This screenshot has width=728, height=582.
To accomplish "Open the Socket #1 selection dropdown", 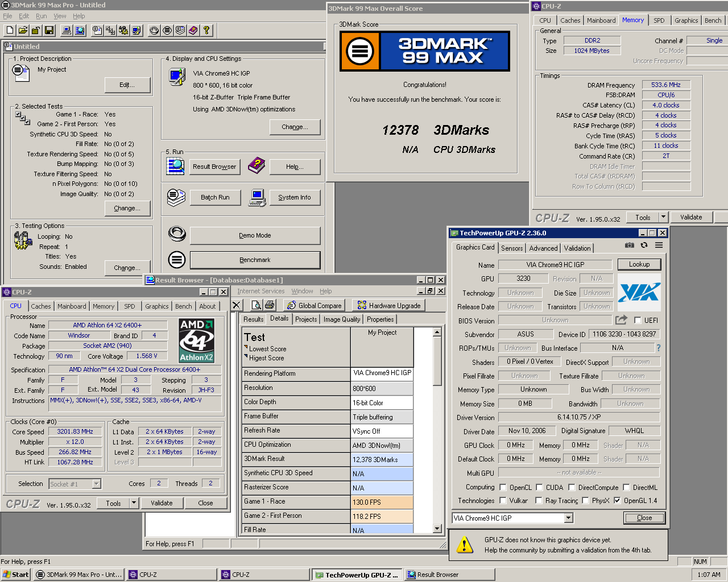I will (x=96, y=484).
